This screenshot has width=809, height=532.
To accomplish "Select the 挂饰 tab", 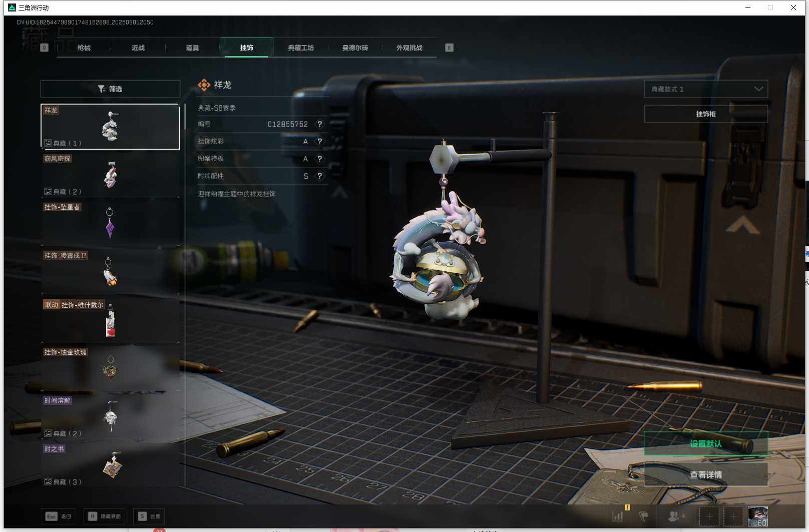I will (x=247, y=48).
